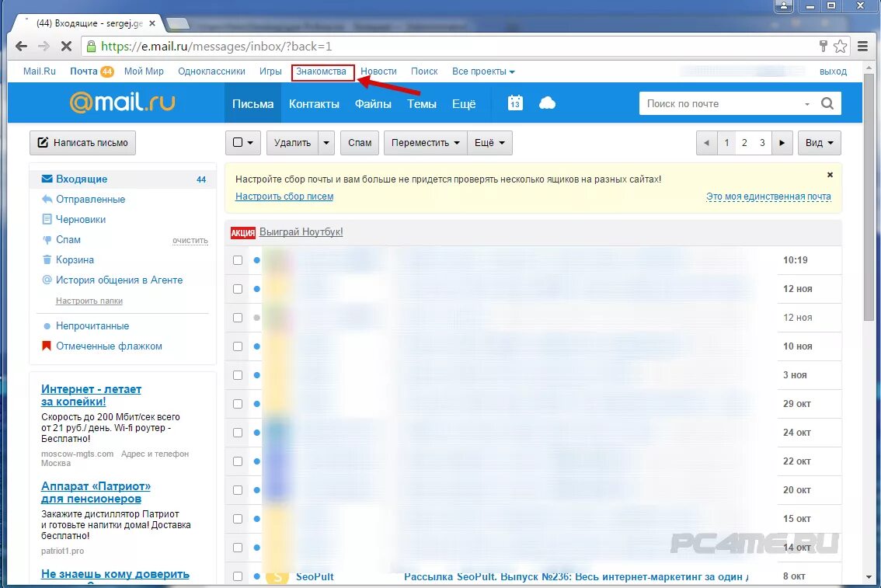
Task: Tick checkbox for 24 окт message
Action: click(x=238, y=433)
